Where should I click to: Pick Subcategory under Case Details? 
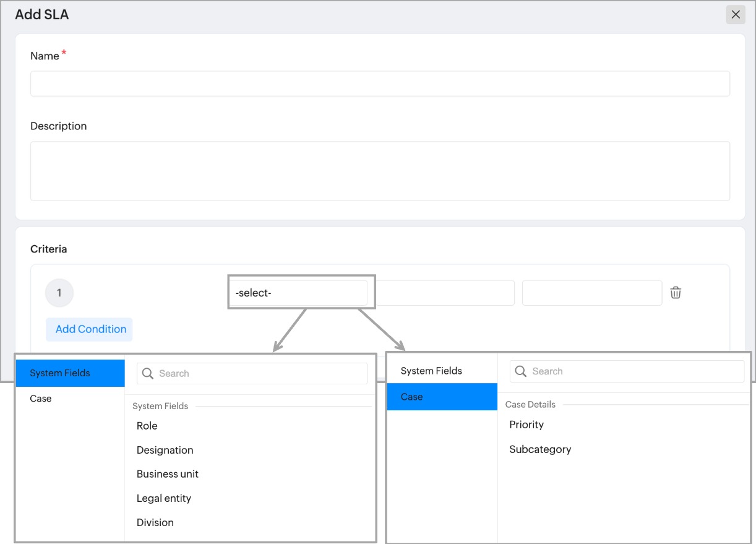click(x=540, y=449)
